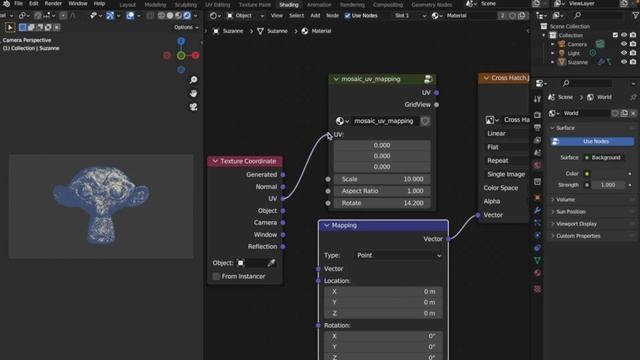
Task: Click the Rotate 14.200 field
Action: [382, 203]
